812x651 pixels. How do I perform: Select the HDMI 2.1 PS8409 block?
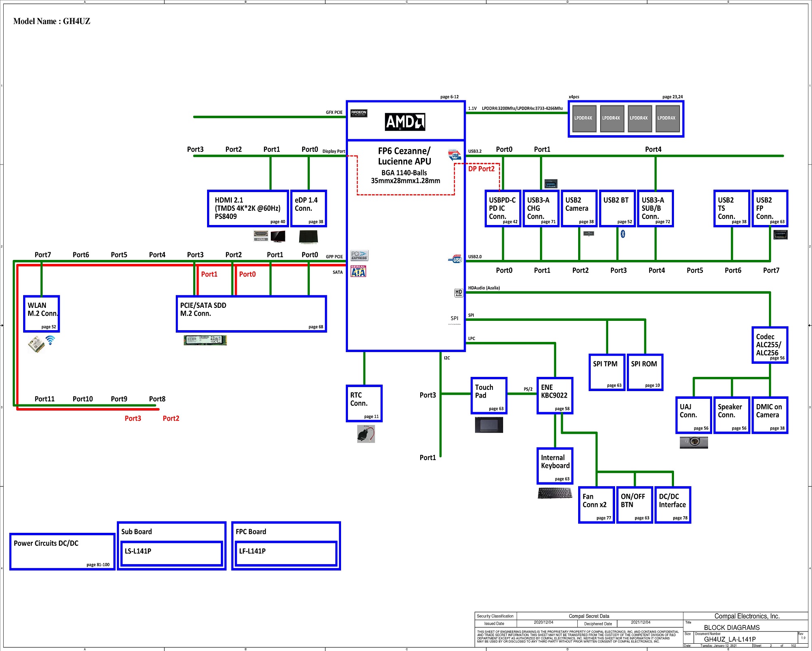[x=248, y=209]
